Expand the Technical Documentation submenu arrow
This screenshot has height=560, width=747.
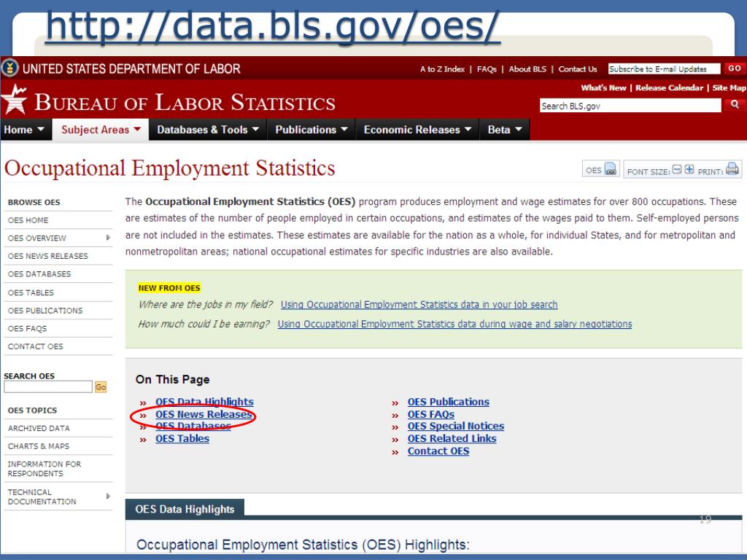click(108, 496)
